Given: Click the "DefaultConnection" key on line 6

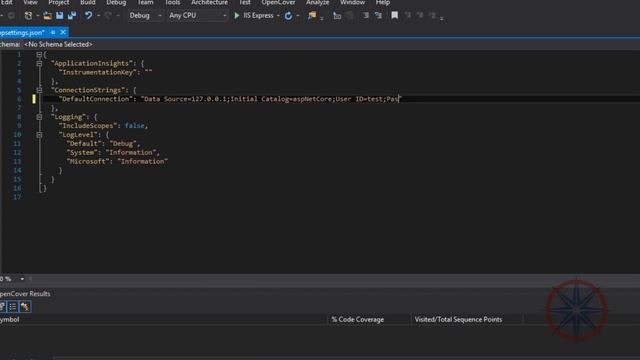Looking at the screenshot, I should click(95, 99).
